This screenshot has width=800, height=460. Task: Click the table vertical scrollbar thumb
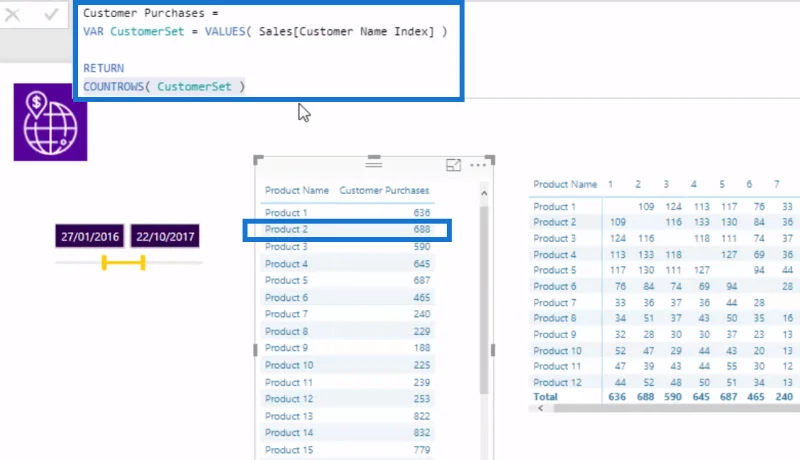(484, 300)
